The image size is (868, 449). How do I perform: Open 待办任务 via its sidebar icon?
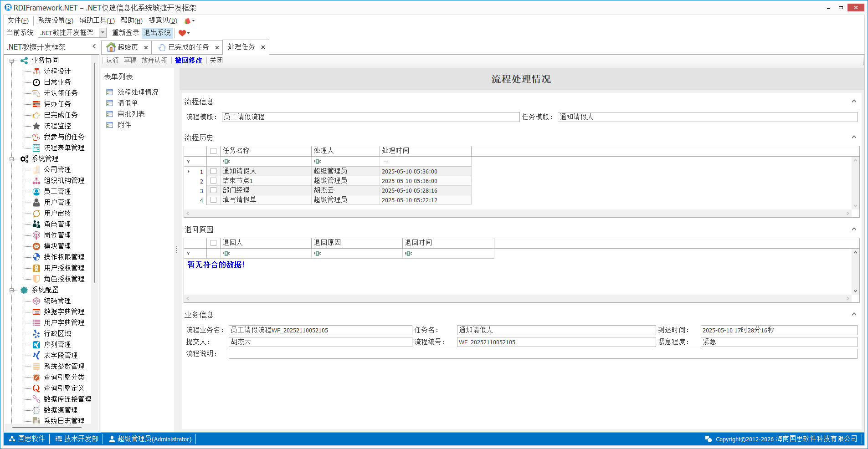pos(36,104)
